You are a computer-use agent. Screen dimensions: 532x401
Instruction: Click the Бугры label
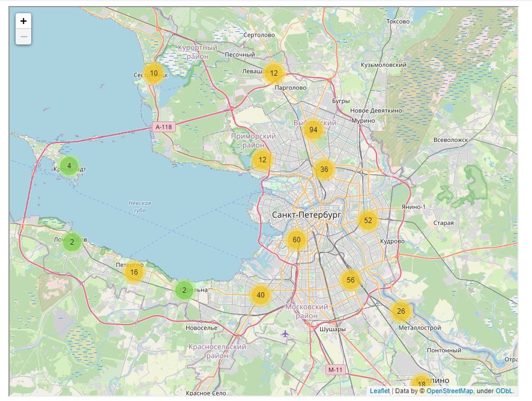[340, 101]
